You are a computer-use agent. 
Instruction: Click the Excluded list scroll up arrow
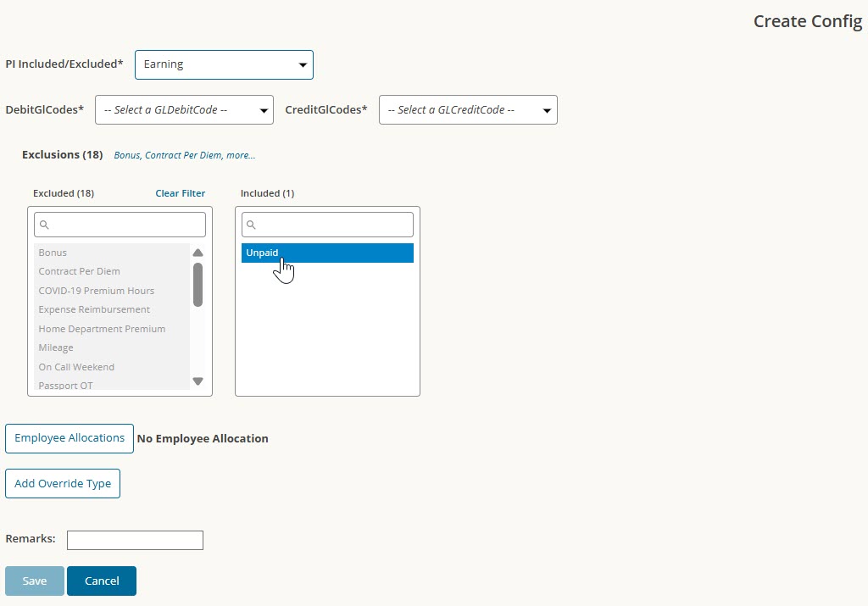pos(198,253)
